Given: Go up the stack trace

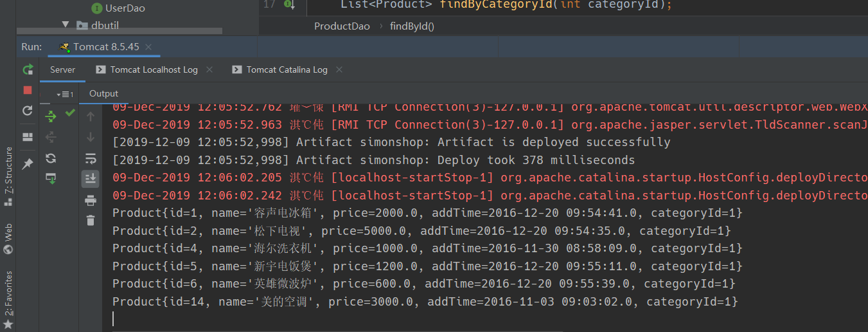Looking at the screenshot, I should tap(90, 116).
